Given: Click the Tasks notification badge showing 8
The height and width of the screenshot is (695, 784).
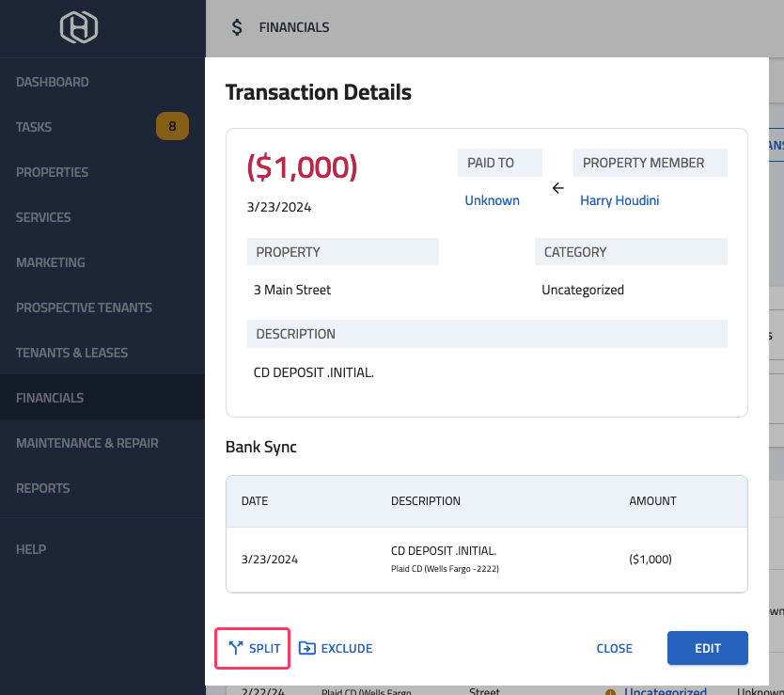Looking at the screenshot, I should click(x=172, y=127).
